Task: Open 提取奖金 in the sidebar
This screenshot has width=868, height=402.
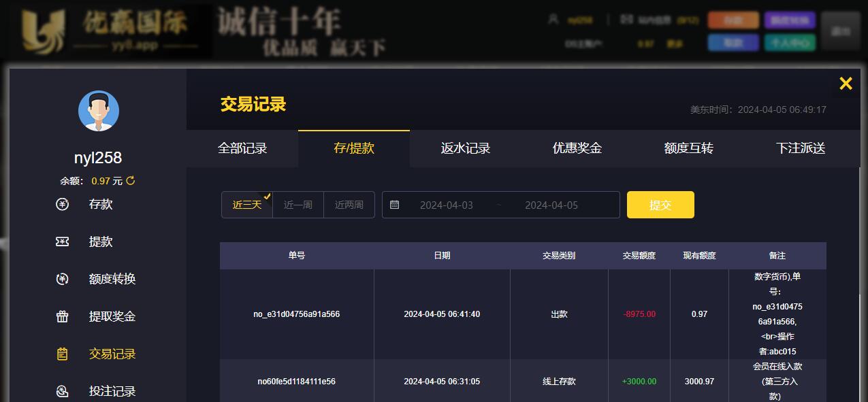Action: [112, 316]
